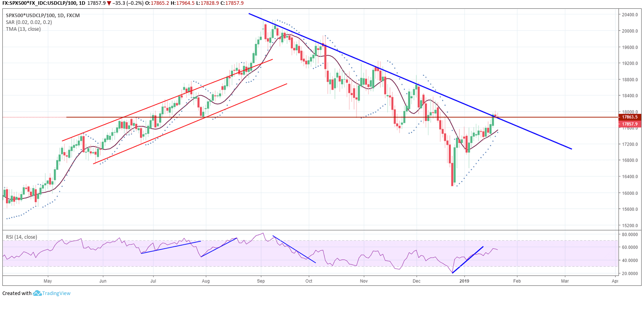
Task: Click the Feb label on time axis
Action: tap(517, 281)
